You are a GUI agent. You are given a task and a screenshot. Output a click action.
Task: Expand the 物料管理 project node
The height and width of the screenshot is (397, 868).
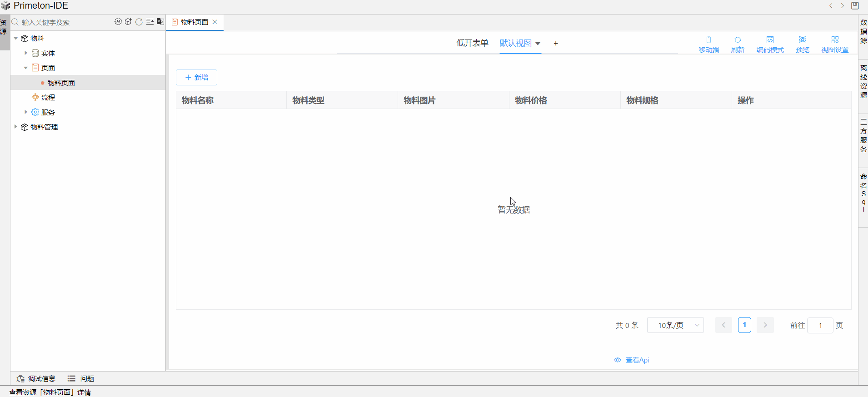[16, 127]
